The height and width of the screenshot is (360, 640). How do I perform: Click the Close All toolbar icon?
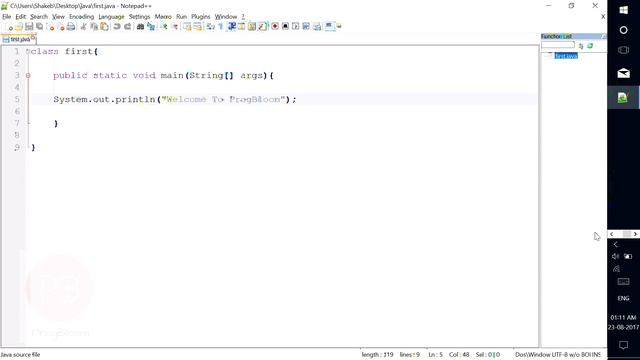pos(61,27)
